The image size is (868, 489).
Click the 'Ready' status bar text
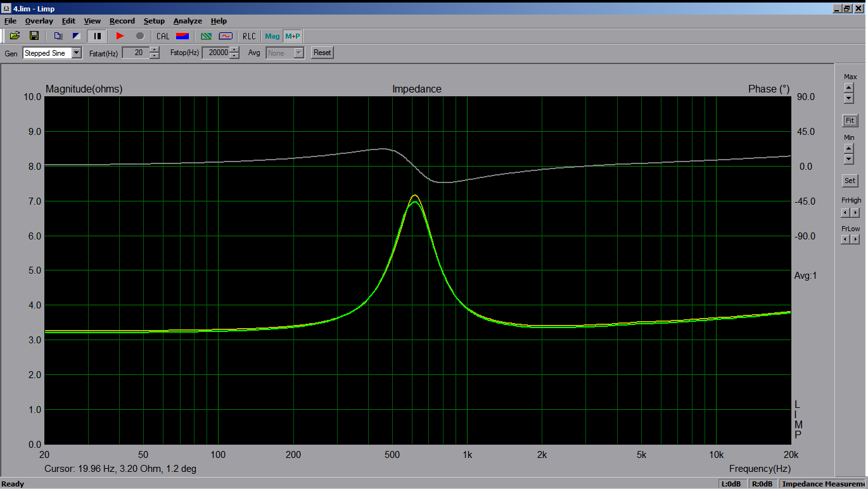(13, 484)
